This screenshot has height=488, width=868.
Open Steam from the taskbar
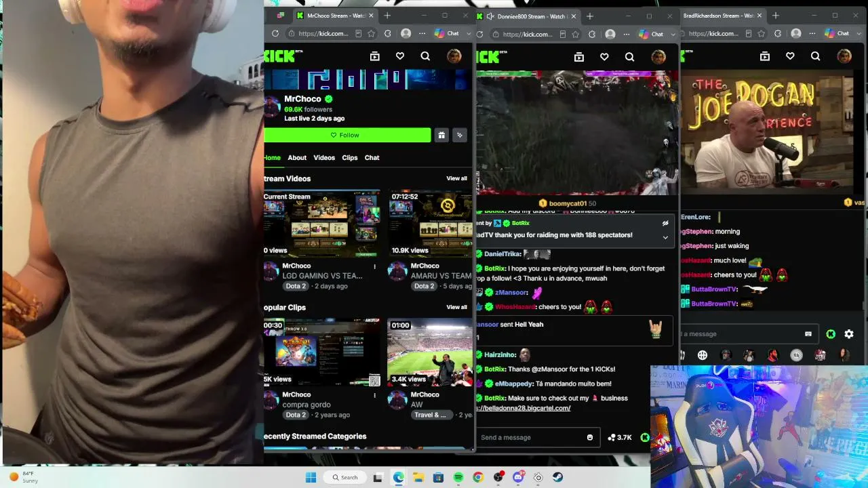tap(557, 477)
